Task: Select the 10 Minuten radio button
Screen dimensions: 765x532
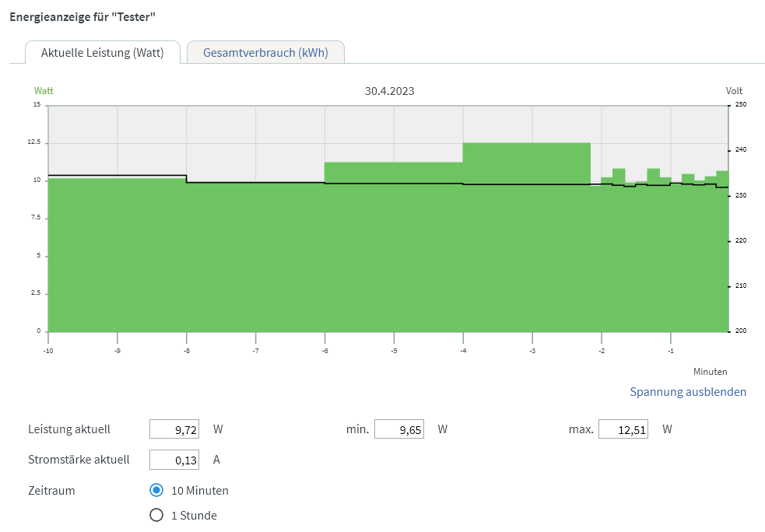Action: pos(156,490)
